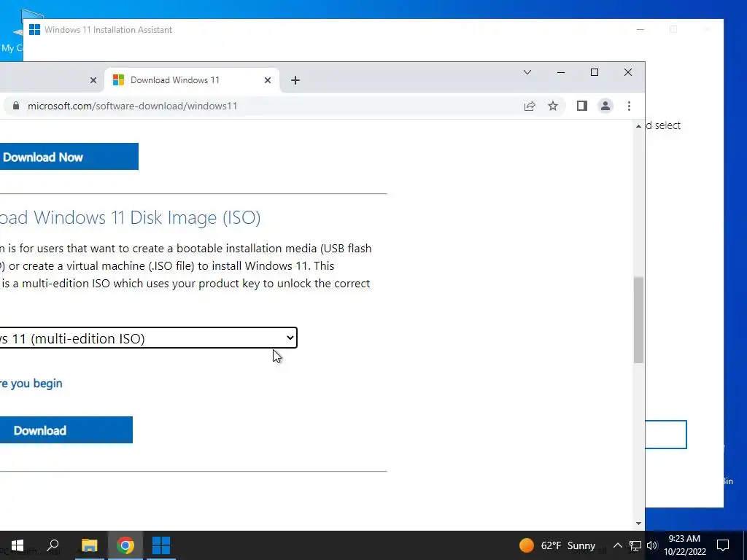Viewport: 747px width, 560px height.
Task: Click the blue Download button for ISO
Action: (66, 430)
